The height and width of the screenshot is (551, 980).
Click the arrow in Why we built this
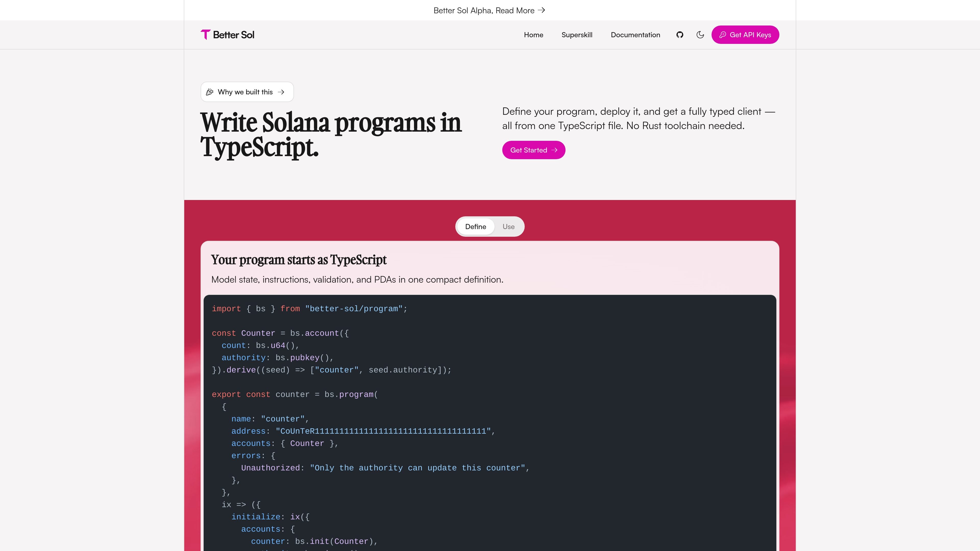click(x=281, y=92)
